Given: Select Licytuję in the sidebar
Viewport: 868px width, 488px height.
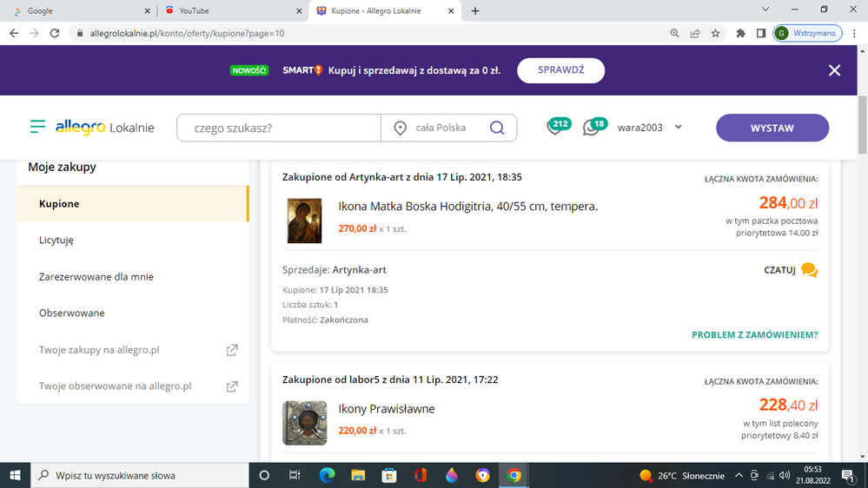Looking at the screenshot, I should pos(56,241).
